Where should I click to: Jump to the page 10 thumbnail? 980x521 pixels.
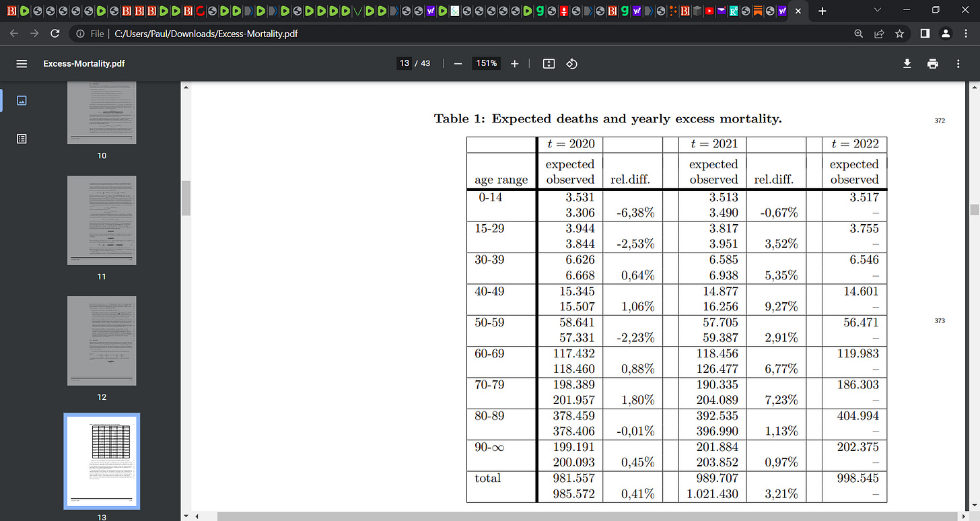[102, 113]
